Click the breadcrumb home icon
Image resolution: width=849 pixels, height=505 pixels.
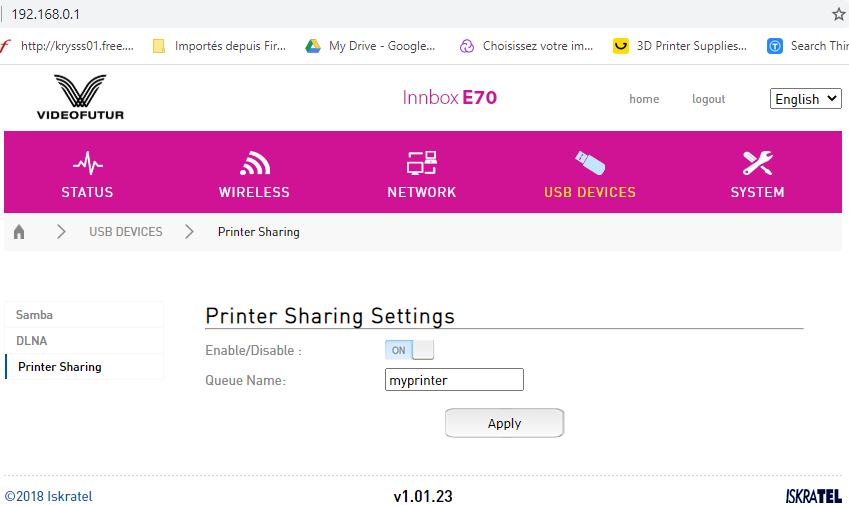point(19,232)
